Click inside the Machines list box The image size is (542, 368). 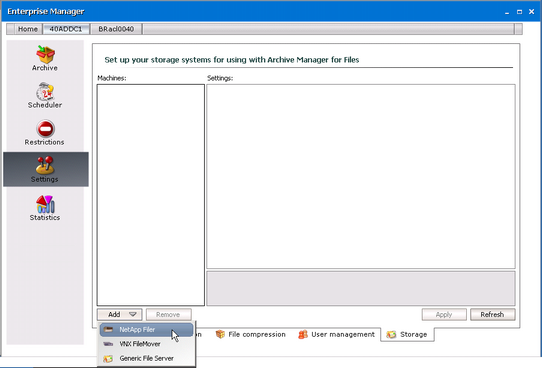[151, 195]
